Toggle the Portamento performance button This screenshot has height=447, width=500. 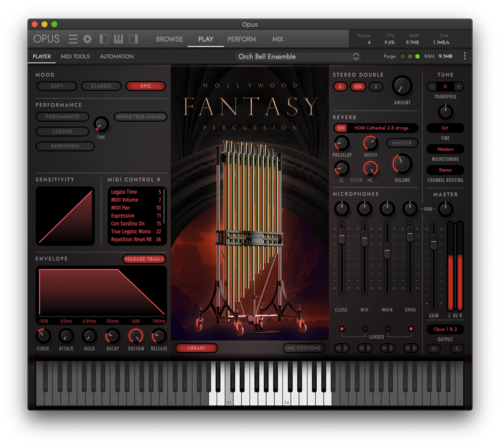tap(62, 117)
